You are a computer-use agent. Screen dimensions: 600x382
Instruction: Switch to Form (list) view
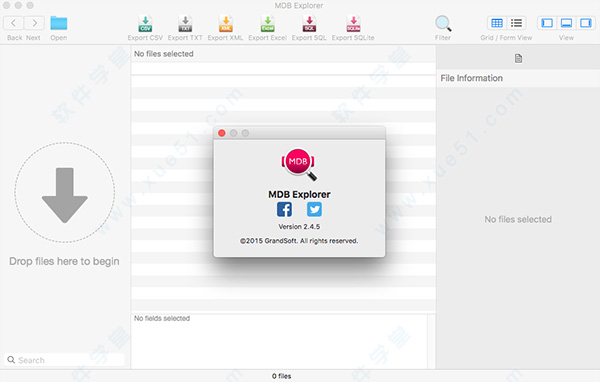(x=517, y=23)
